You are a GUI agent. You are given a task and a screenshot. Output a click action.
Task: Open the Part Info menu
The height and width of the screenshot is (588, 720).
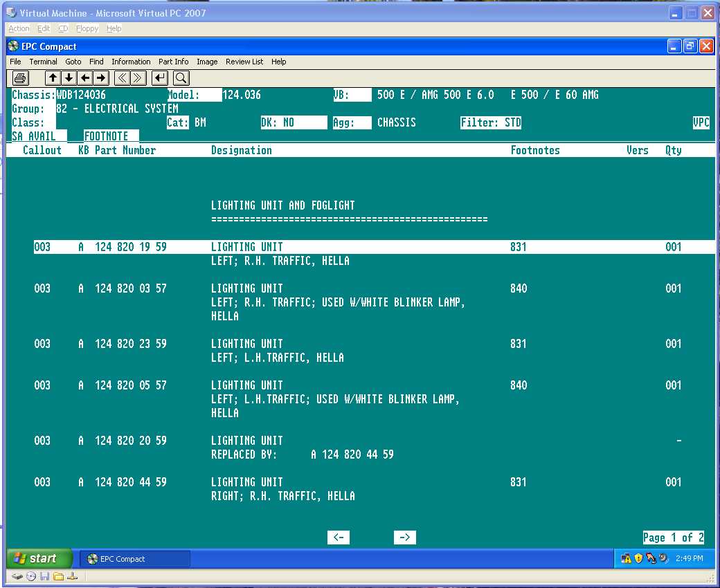point(173,62)
